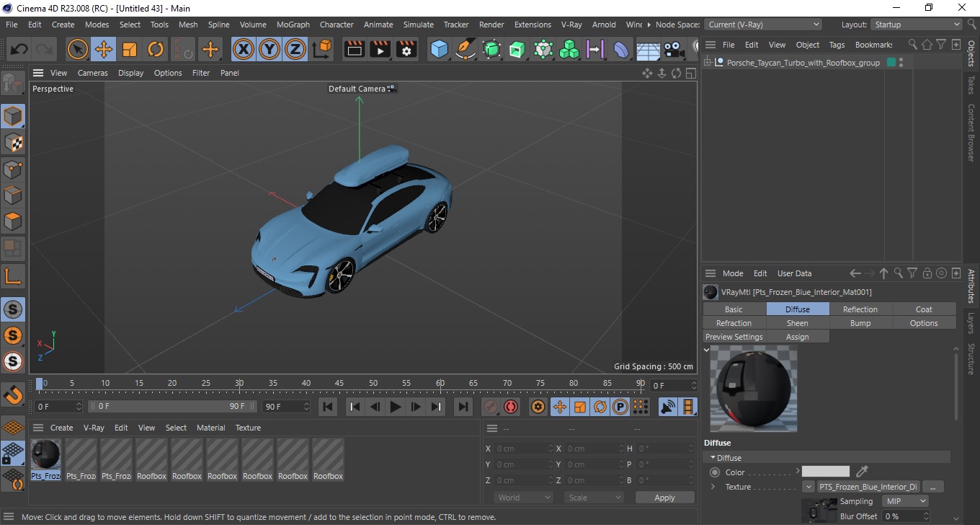Open the World coordinate dropdown
The image size is (980, 525).
523,498
